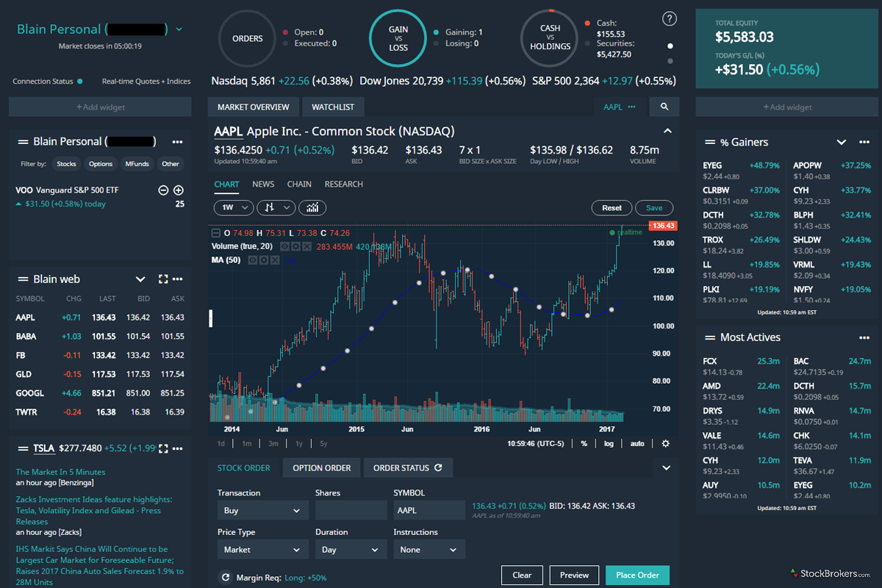The width and height of the screenshot is (882, 588).
Task: Hide the MA (50) indicator
Action: [x=253, y=259]
